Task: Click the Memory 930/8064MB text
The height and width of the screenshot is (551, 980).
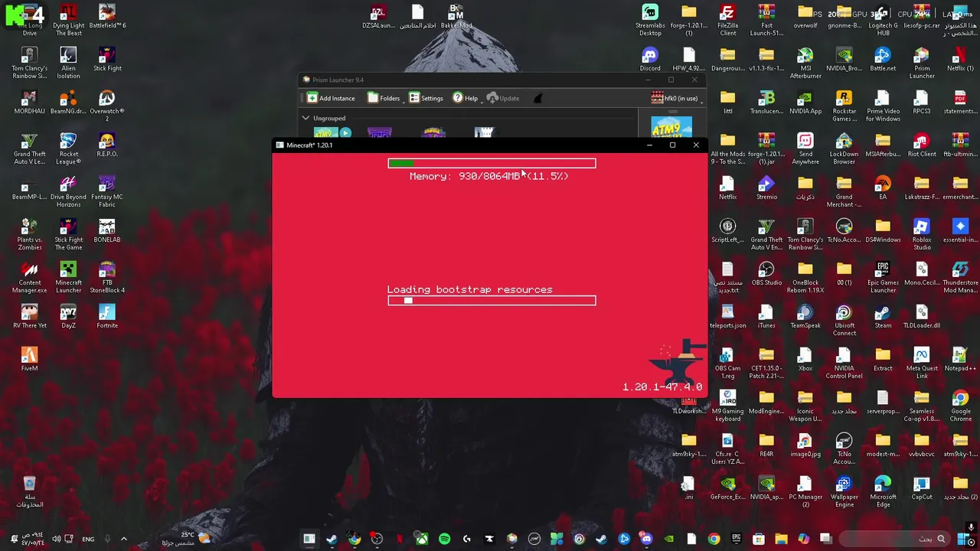Action: pyautogui.click(x=488, y=176)
